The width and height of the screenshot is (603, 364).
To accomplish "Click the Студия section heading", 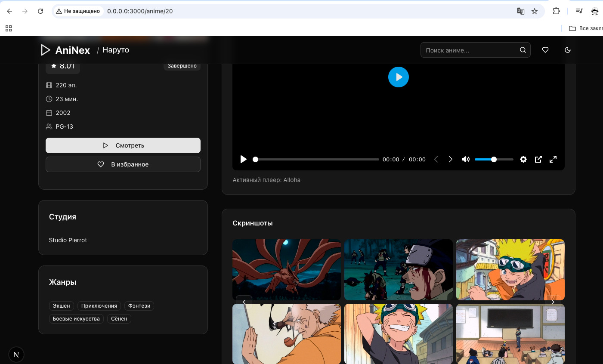I will [x=62, y=217].
